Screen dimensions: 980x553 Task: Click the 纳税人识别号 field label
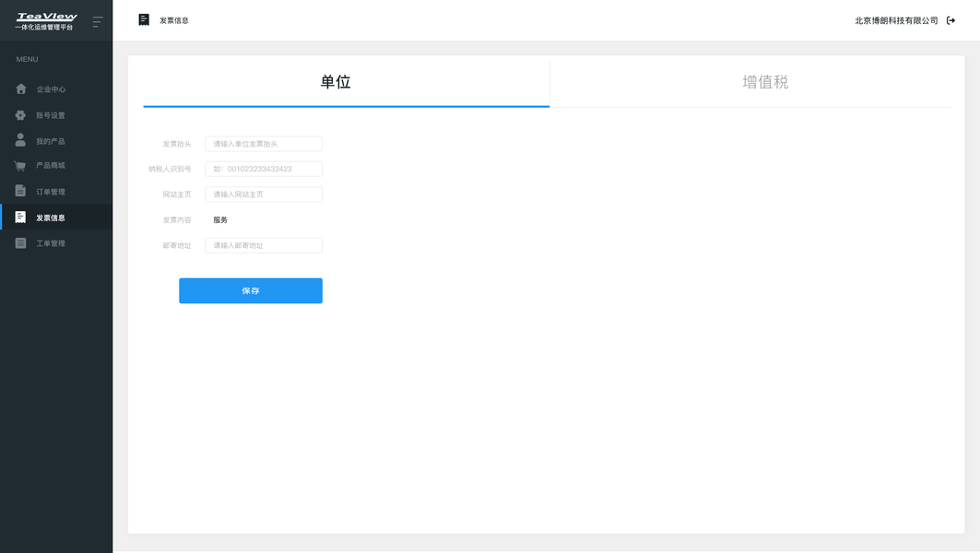[170, 169]
